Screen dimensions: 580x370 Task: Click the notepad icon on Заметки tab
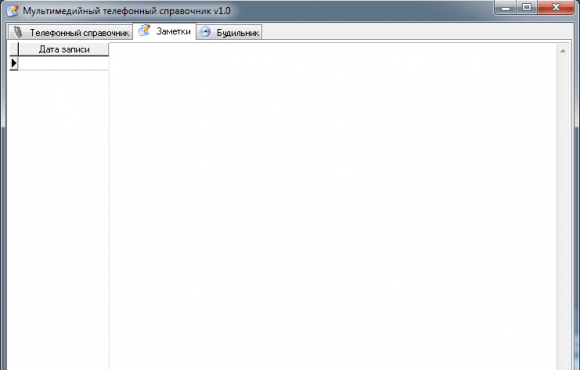[x=144, y=30]
